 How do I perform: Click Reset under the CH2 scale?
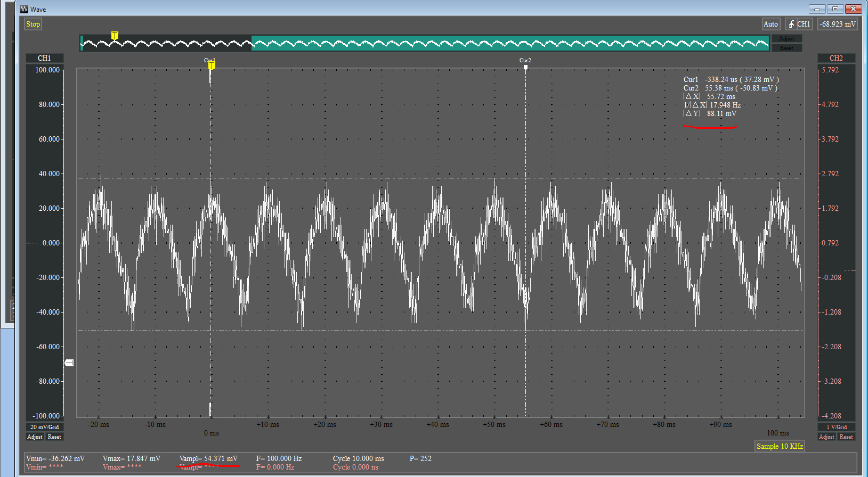[846, 437]
